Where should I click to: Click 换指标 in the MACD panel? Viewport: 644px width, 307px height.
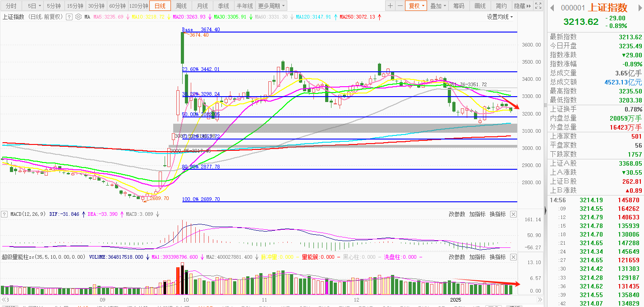click(497, 214)
